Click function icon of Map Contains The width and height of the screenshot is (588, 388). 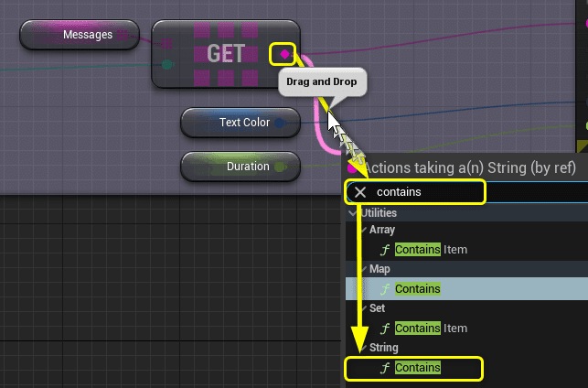pyautogui.click(x=385, y=289)
